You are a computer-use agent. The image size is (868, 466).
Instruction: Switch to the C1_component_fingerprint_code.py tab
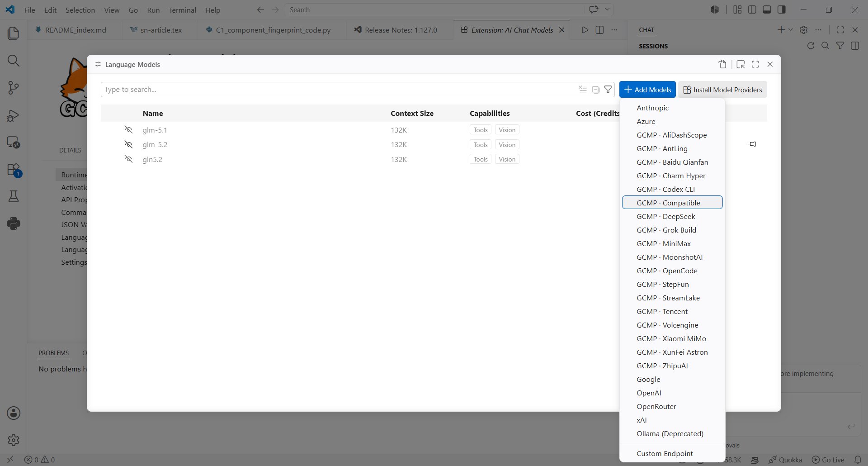273,30
